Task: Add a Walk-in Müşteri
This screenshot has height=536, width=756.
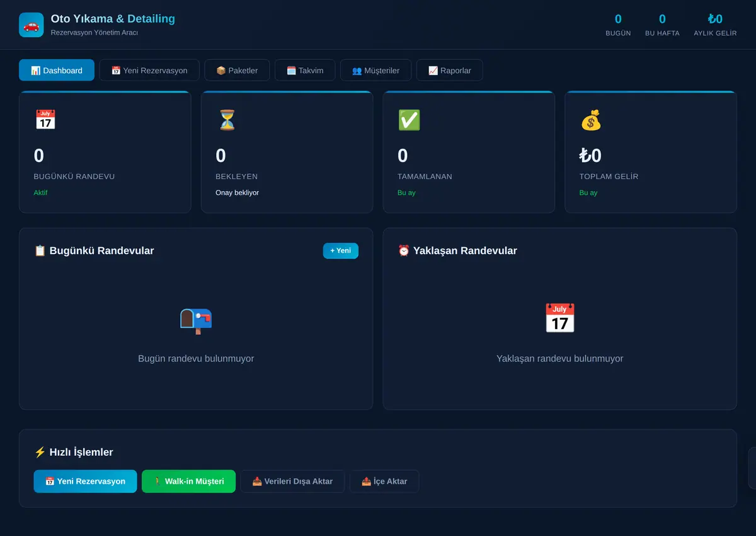Action: (x=188, y=481)
